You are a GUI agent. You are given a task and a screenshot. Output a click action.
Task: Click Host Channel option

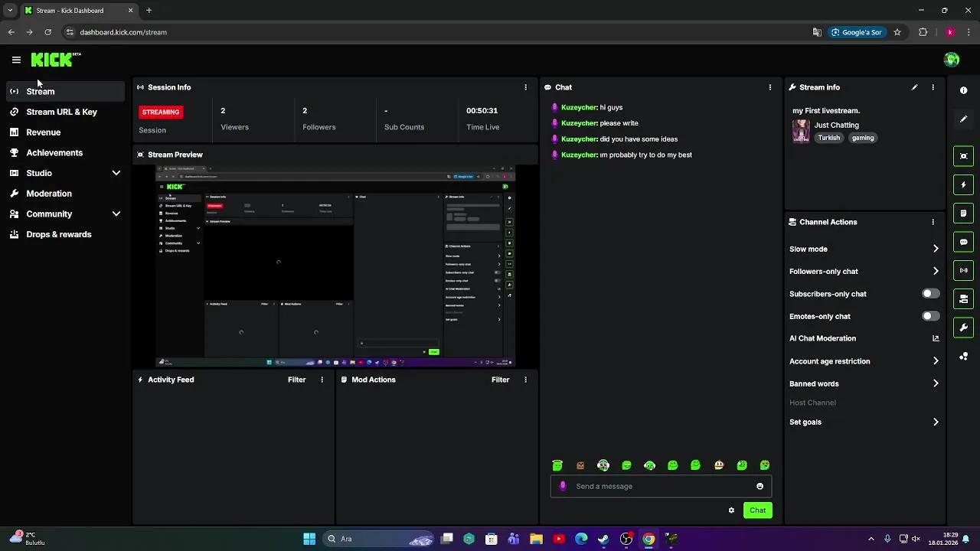pos(812,403)
